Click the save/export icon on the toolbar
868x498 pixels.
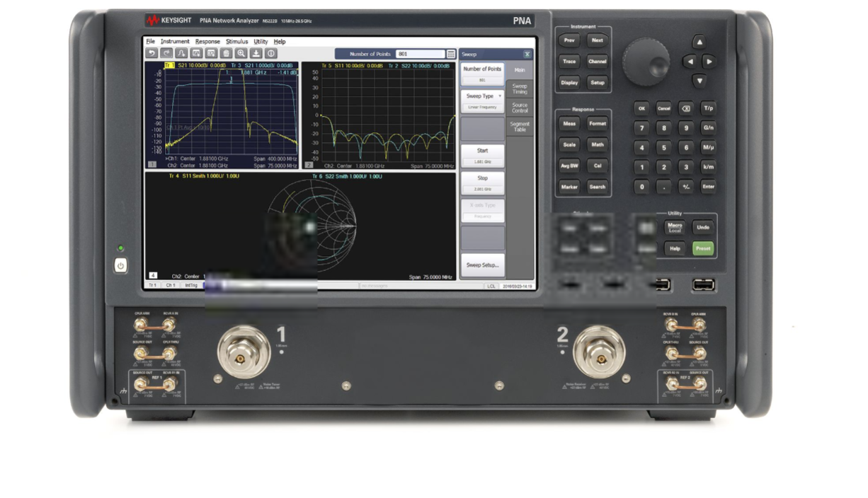(x=256, y=53)
